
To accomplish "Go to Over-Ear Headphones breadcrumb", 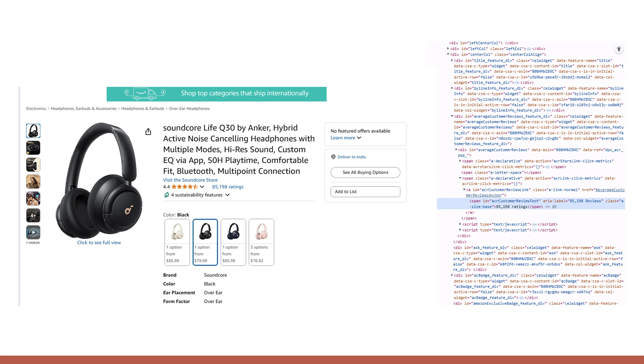I will click(x=189, y=109).
